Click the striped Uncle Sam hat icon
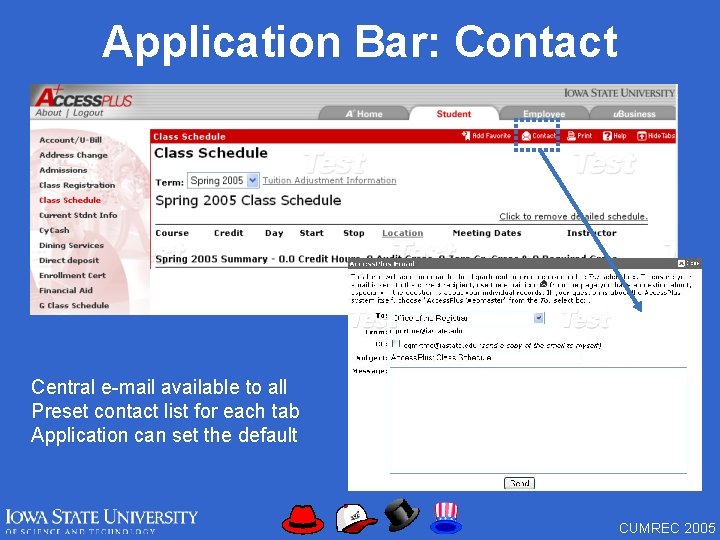This screenshot has width=720, height=540. (x=445, y=517)
